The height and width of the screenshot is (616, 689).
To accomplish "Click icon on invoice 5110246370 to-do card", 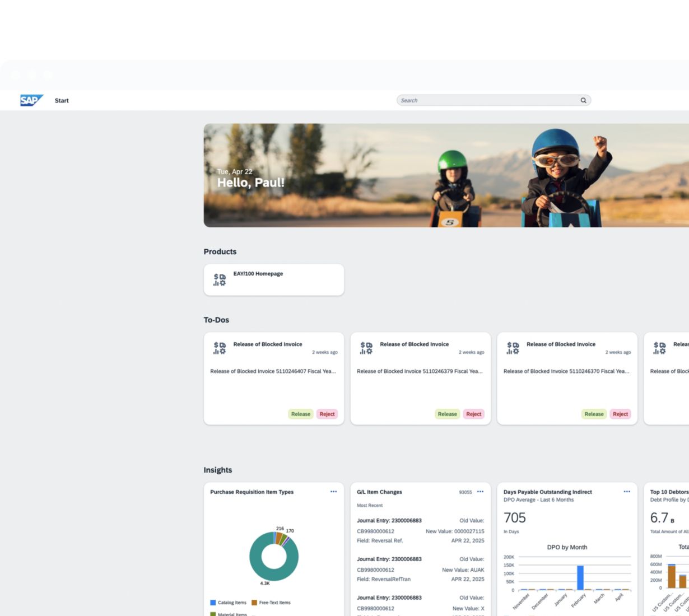I will (x=513, y=348).
